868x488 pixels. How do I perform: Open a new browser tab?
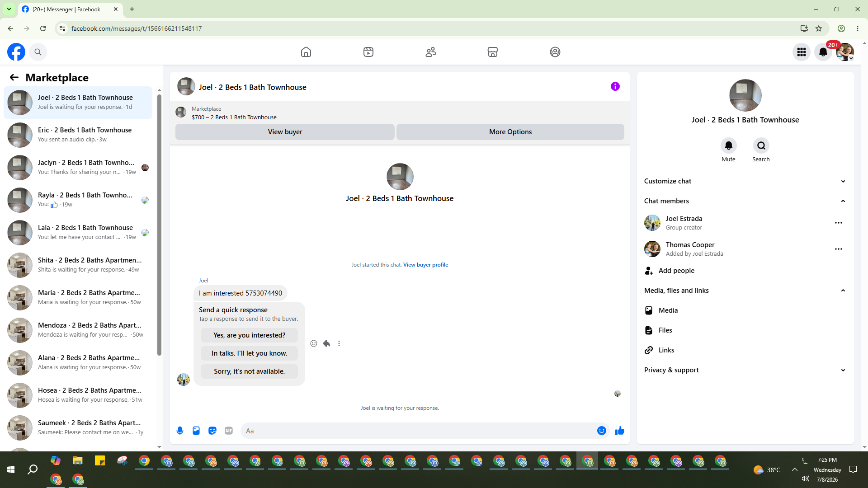click(132, 9)
